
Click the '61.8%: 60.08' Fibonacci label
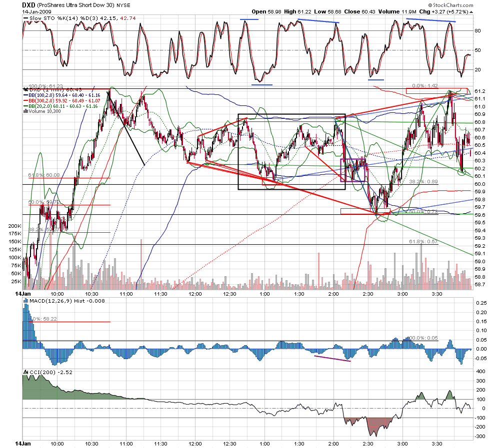click(x=44, y=175)
